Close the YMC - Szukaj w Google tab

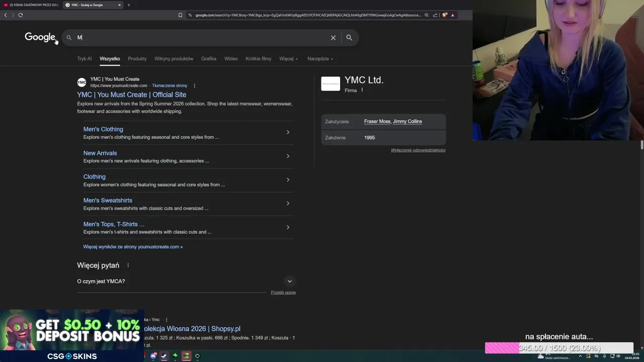point(119,5)
